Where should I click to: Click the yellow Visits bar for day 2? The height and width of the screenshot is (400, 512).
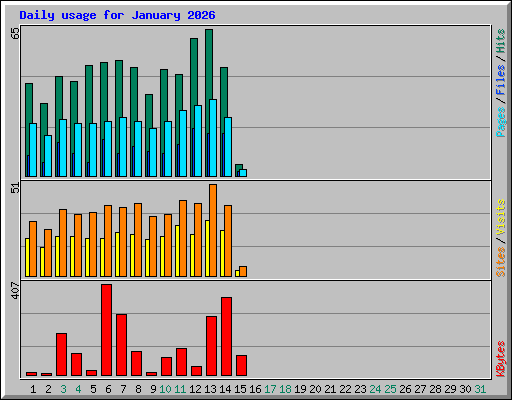coord(42,262)
